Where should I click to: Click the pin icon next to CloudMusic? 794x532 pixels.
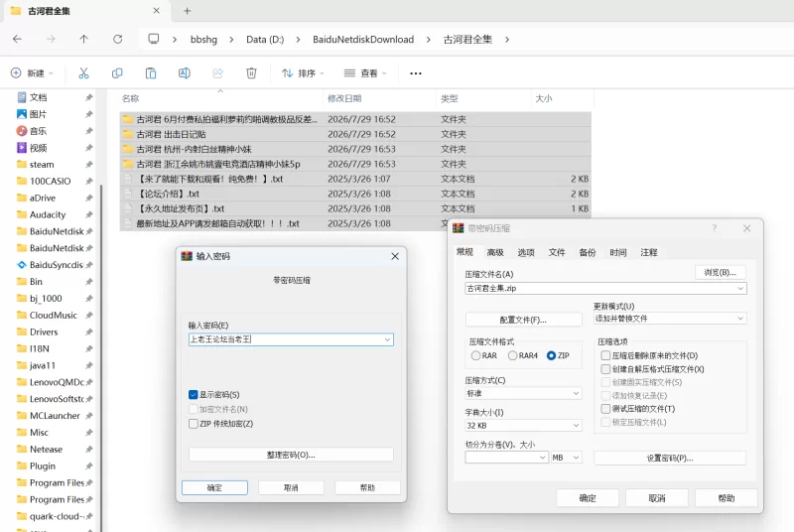click(89, 315)
